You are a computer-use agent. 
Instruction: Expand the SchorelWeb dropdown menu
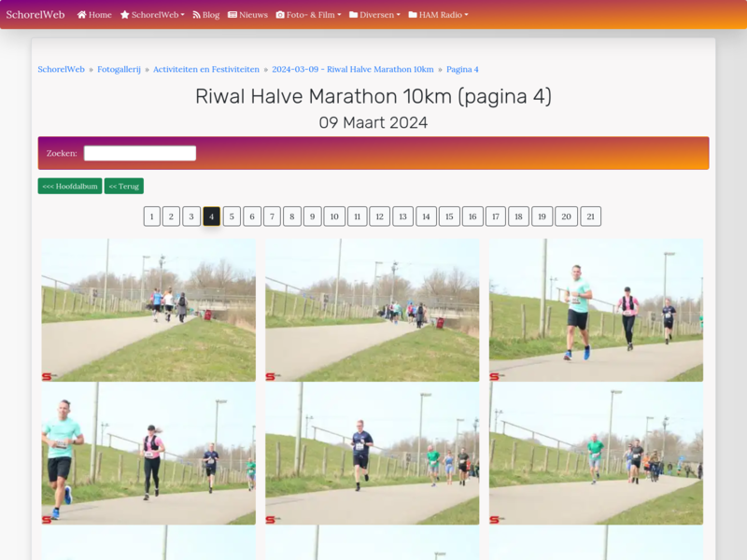pos(152,15)
